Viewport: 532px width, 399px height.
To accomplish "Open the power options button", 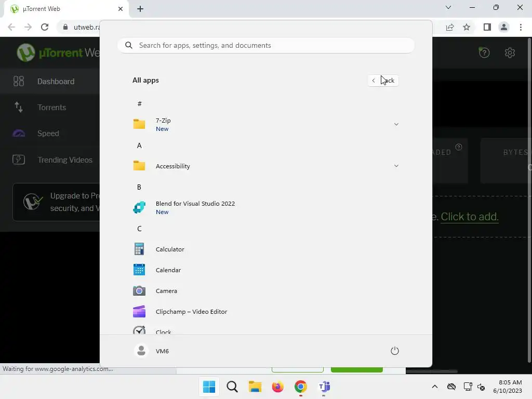I will 395,351.
